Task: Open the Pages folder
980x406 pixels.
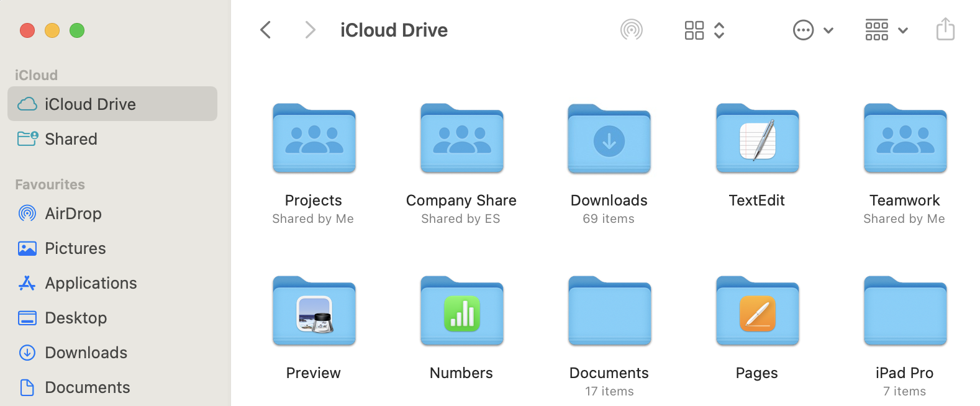Action: (757, 312)
